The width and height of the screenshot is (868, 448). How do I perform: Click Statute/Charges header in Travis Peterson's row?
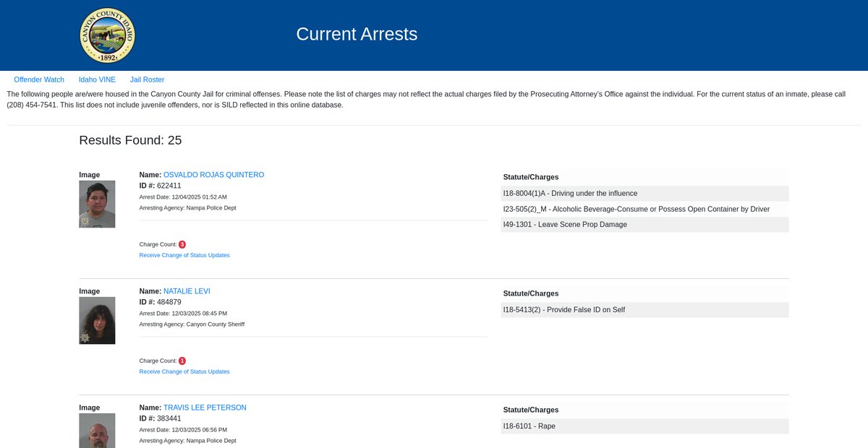[531, 410]
